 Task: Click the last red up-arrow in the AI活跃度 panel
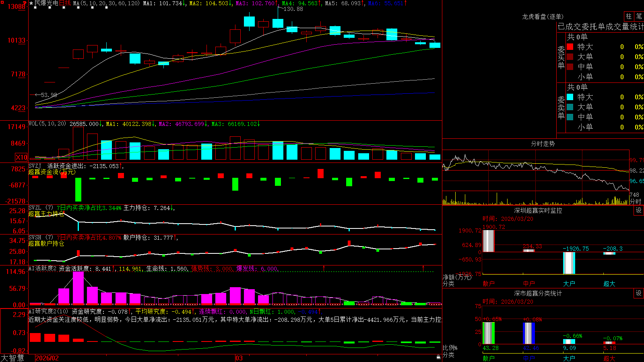click(423, 268)
